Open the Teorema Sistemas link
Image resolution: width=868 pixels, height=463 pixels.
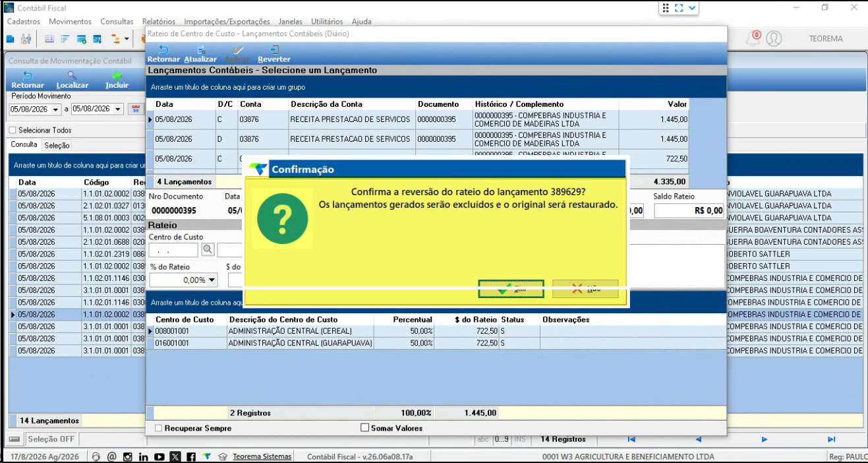coord(262,456)
